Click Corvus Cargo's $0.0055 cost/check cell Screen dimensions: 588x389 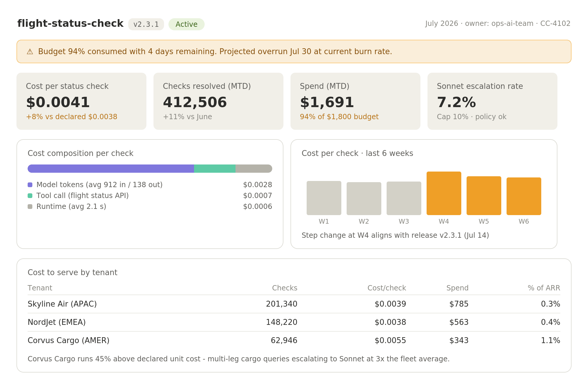(390, 340)
